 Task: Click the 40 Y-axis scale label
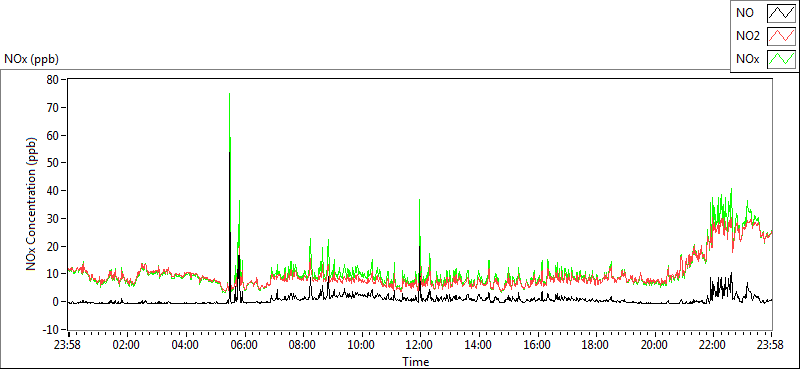point(53,190)
